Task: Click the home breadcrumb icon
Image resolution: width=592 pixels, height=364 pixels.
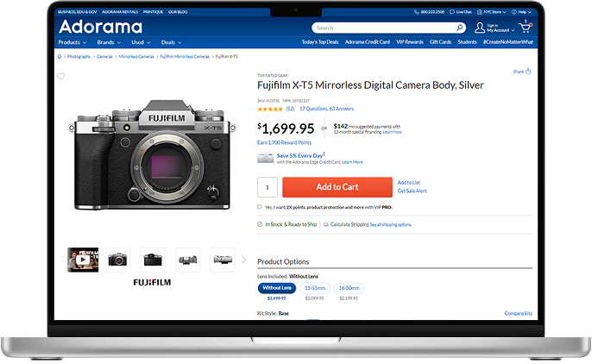Action: pyautogui.click(x=60, y=57)
